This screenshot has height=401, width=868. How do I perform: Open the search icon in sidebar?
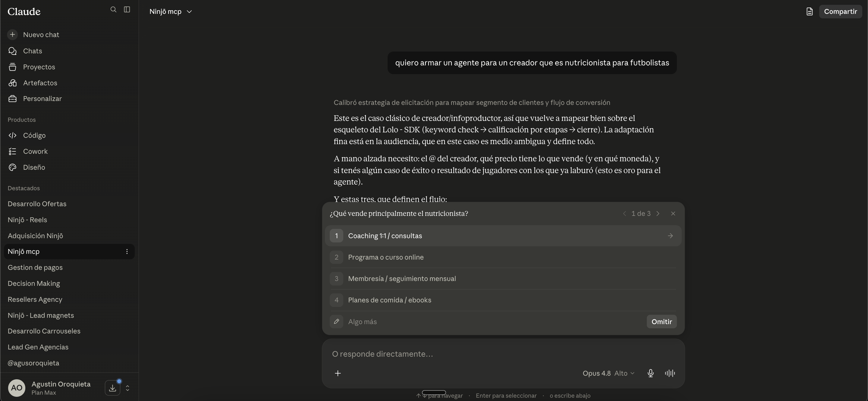(114, 9)
